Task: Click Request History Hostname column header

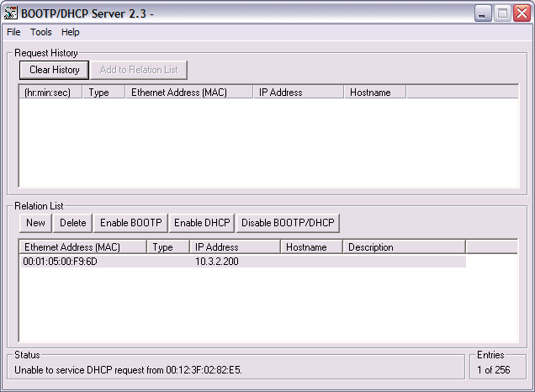Action: pyautogui.click(x=375, y=93)
